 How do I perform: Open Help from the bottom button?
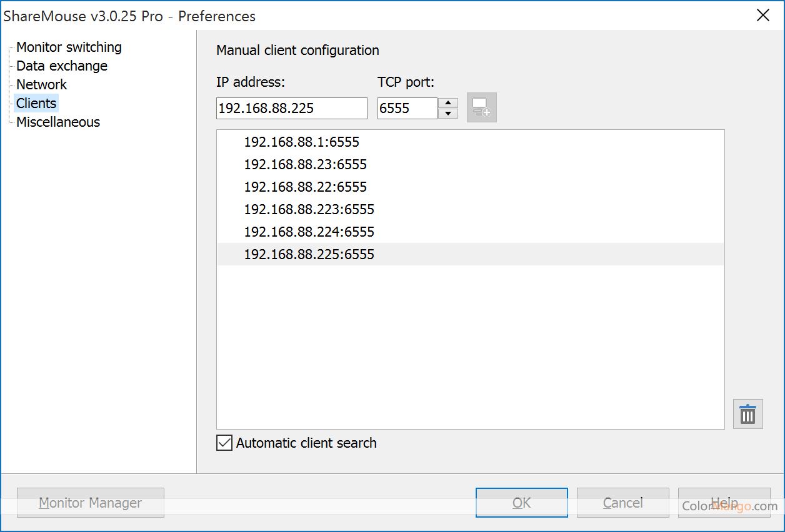tap(724, 503)
